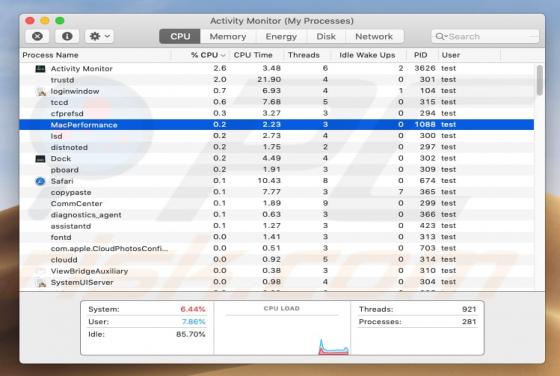
Task: Open the gear actions dropdown
Action: point(99,36)
